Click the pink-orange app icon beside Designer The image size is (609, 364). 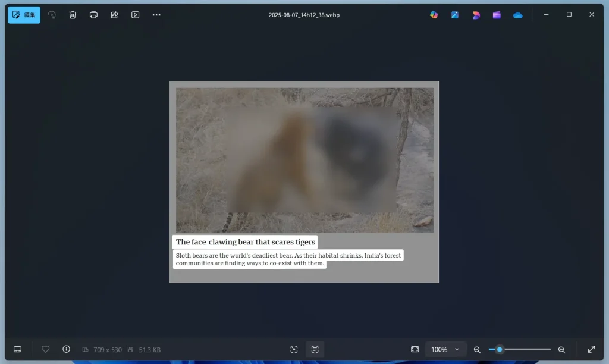point(476,15)
